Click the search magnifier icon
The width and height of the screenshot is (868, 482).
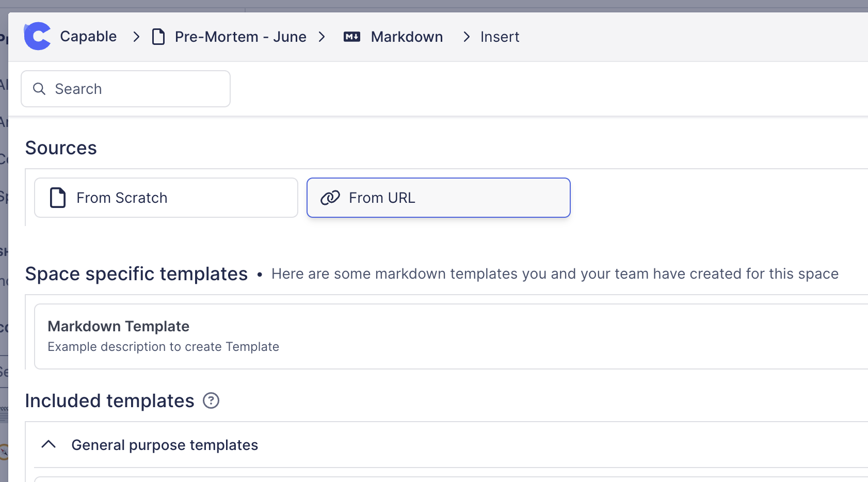[x=39, y=89]
